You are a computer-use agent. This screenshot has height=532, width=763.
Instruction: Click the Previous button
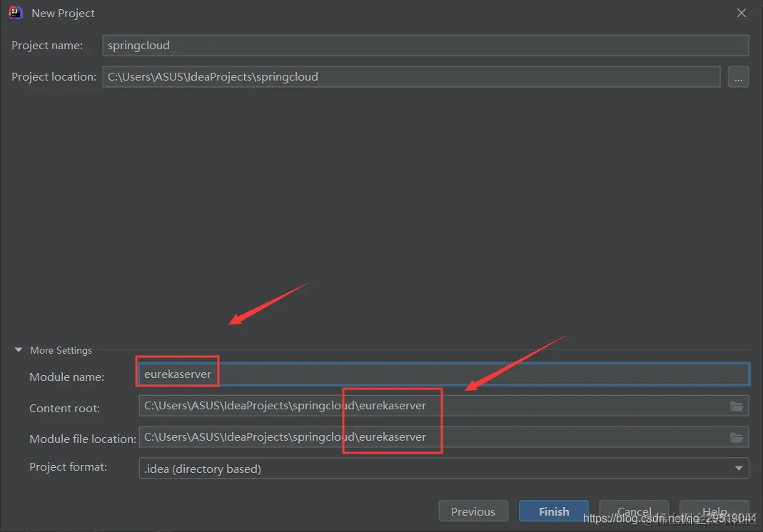pos(473,511)
